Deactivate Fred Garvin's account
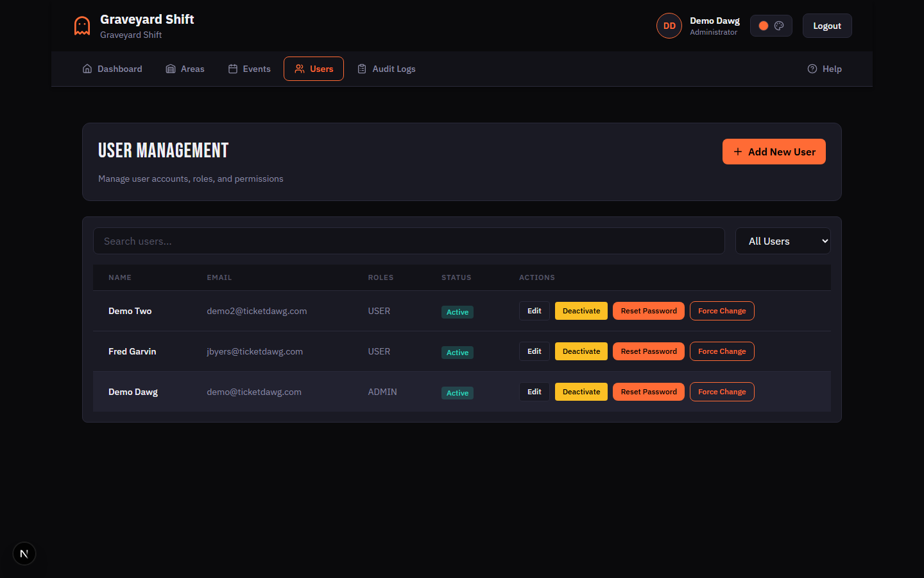The height and width of the screenshot is (578, 924). [581, 351]
